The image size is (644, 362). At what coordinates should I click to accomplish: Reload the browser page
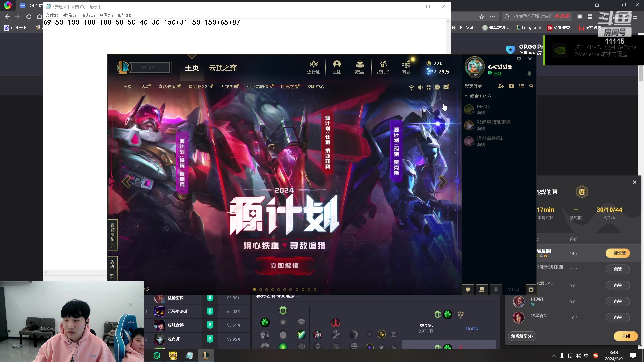[29, 17]
